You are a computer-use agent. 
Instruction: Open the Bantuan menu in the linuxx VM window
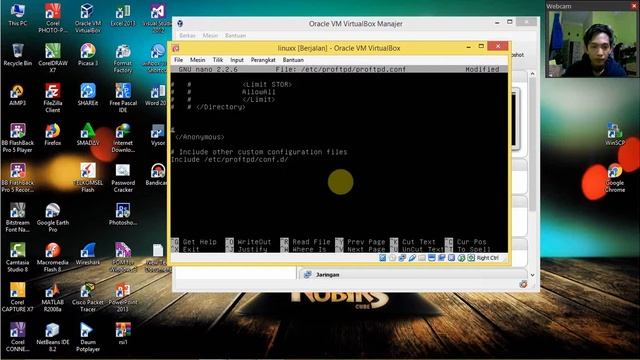293,60
